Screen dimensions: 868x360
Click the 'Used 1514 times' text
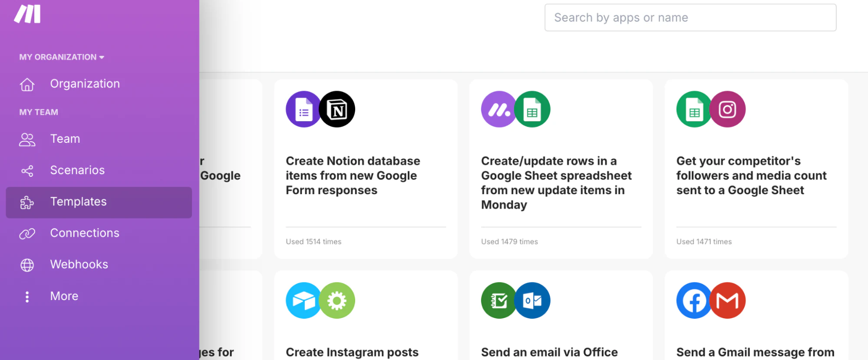(x=314, y=242)
